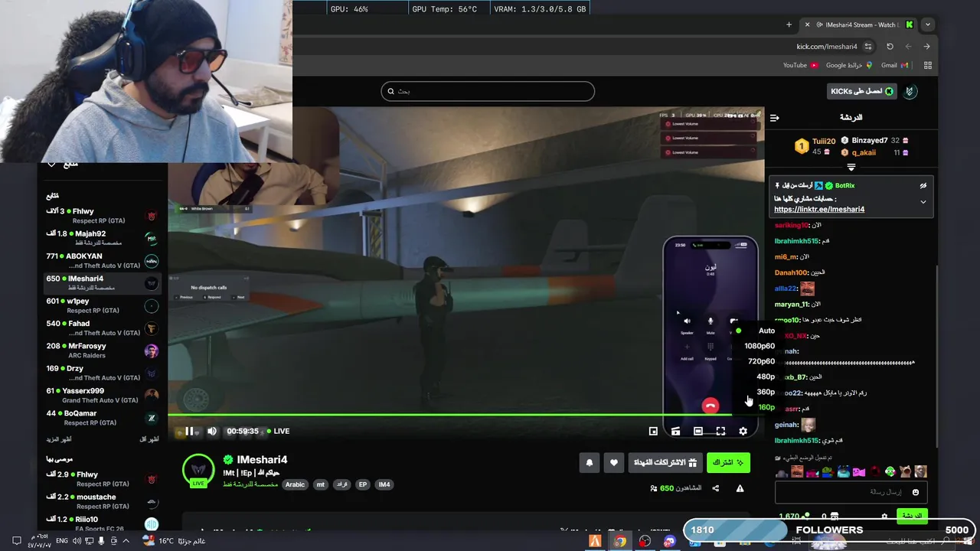Open emoji picker in chat input
Screen dimensions: 980x551
coord(915,492)
